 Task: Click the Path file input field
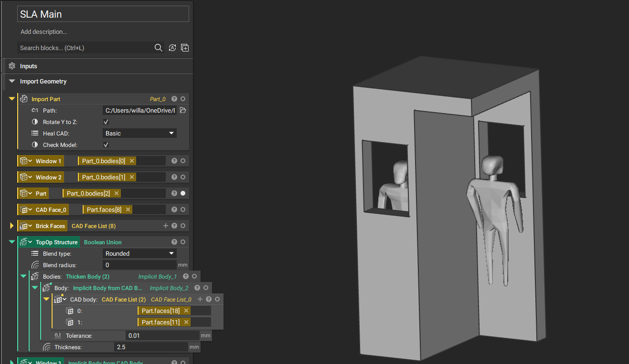(139, 110)
